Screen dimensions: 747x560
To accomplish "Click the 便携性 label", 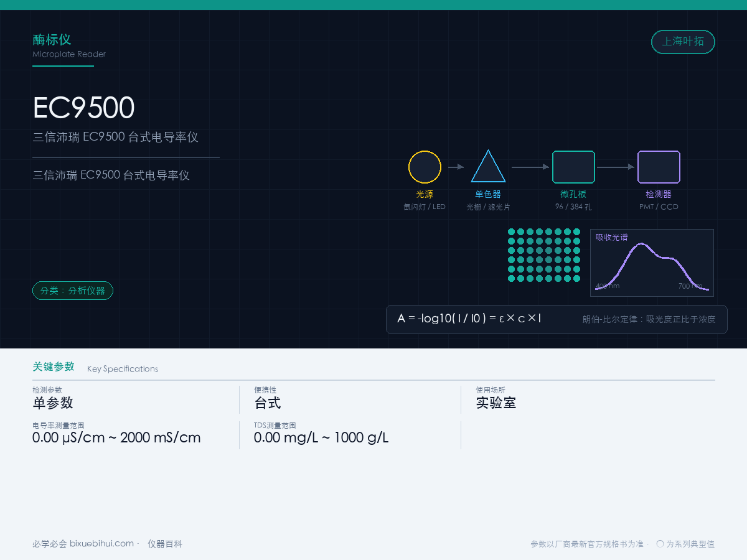I will coord(265,390).
